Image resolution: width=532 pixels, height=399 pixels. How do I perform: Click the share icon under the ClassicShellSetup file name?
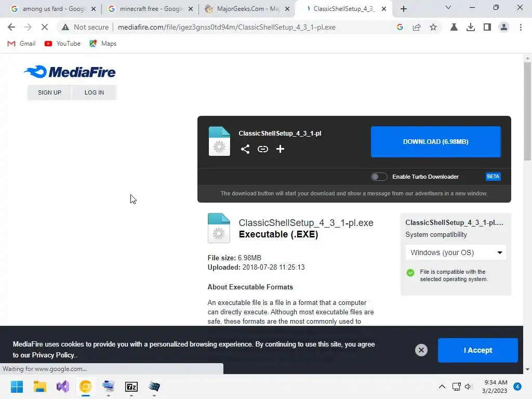[x=245, y=149]
